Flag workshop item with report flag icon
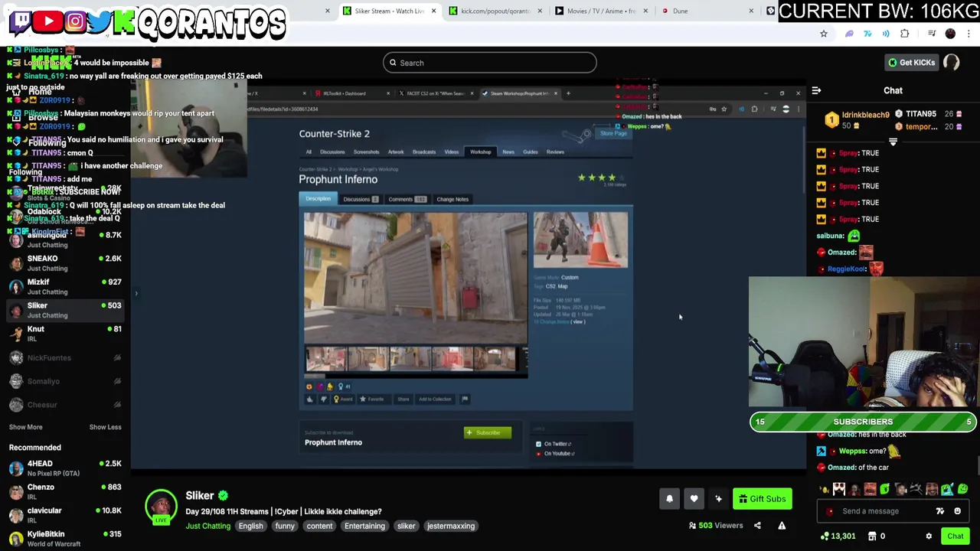 point(465,399)
